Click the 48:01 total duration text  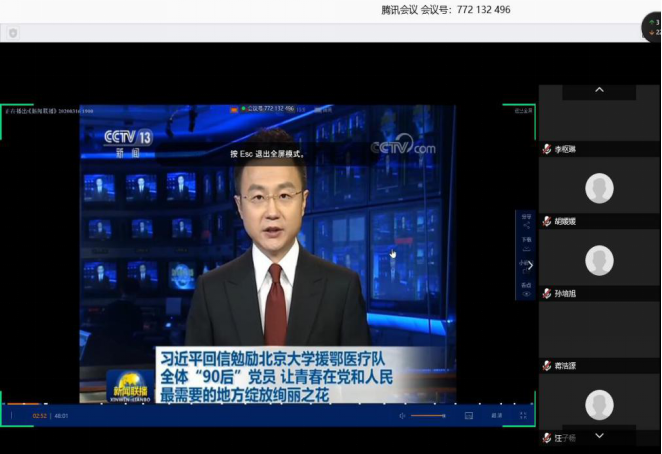click(61, 416)
